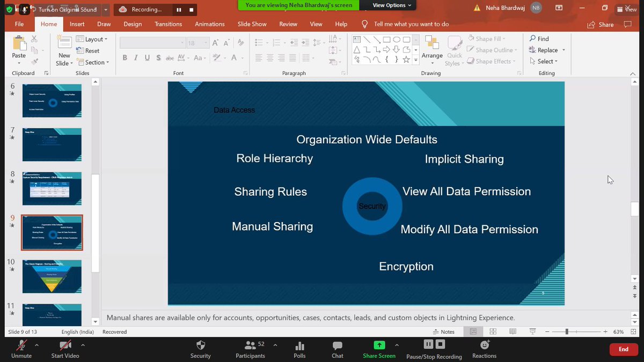Unmute the Zoom microphone
Viewport: 644px width, 362px height.
pos(21,349)
